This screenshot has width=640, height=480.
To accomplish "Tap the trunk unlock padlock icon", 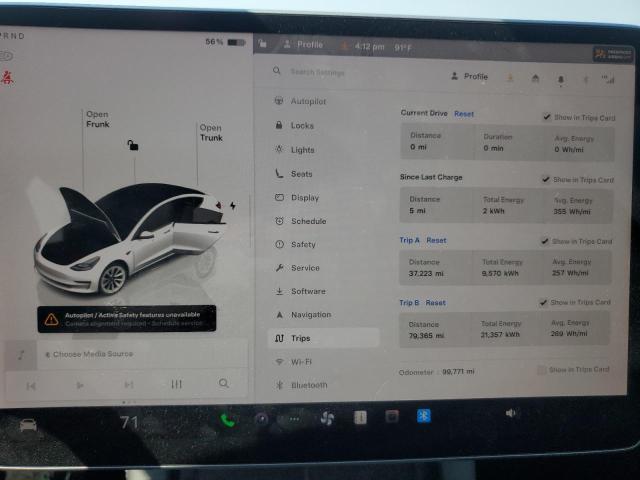I will (132, 145).
